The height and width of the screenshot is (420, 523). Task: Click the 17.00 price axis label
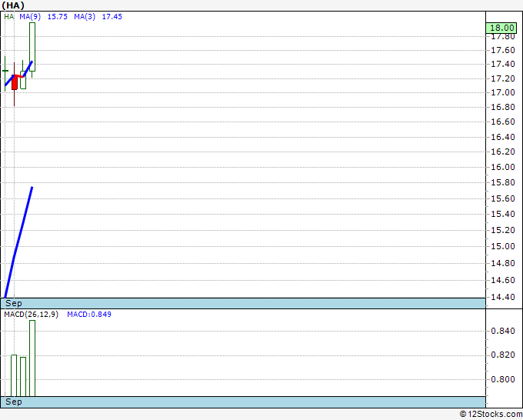click(x=503, y=92)
